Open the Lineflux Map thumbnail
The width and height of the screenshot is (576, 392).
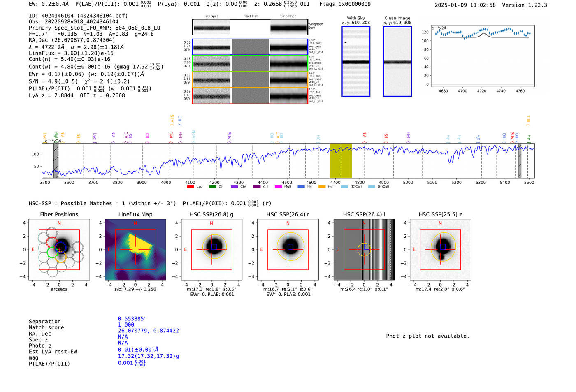(x=135, y=249)
